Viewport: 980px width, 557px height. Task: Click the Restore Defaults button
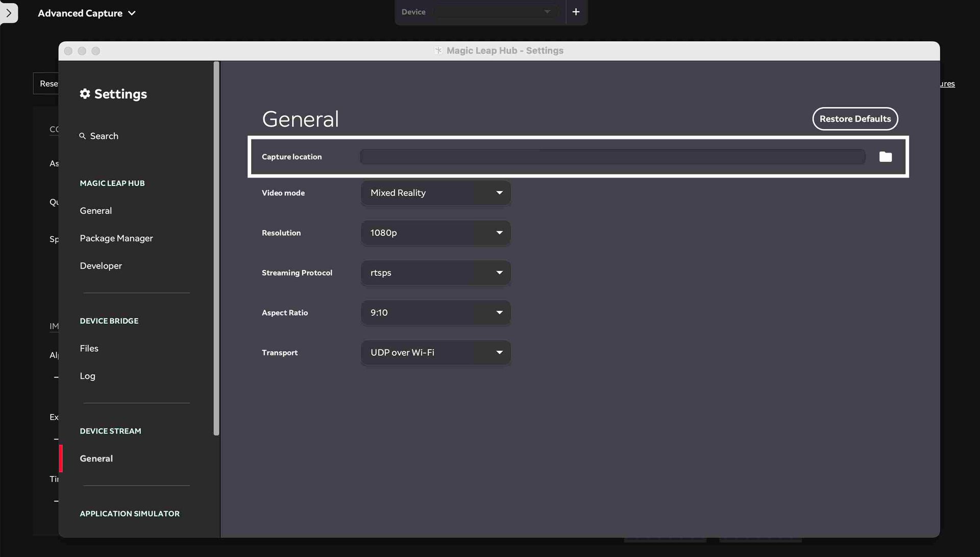pos(855,118)
